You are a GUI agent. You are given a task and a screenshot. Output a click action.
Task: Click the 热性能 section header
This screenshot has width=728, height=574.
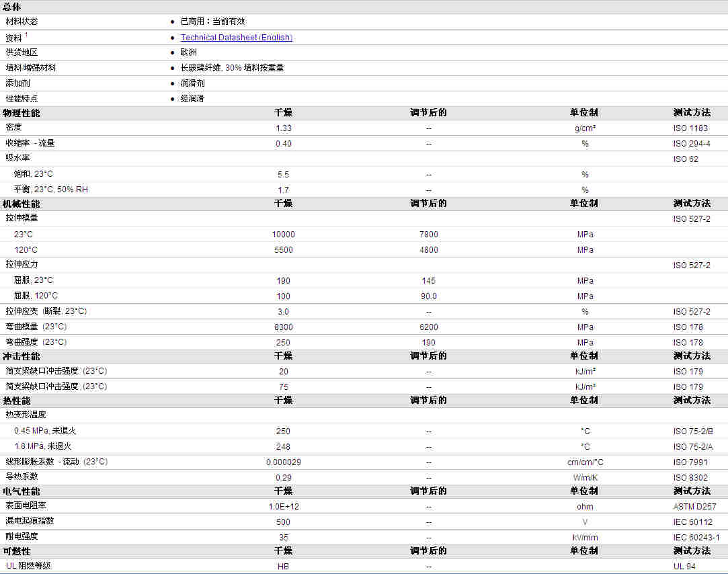click(x=17, y=401)
